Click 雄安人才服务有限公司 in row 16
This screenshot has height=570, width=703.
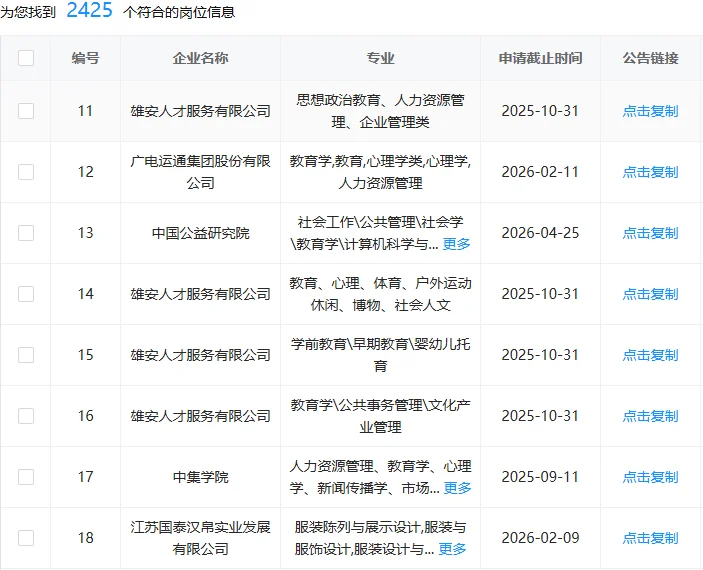[200, 416]
